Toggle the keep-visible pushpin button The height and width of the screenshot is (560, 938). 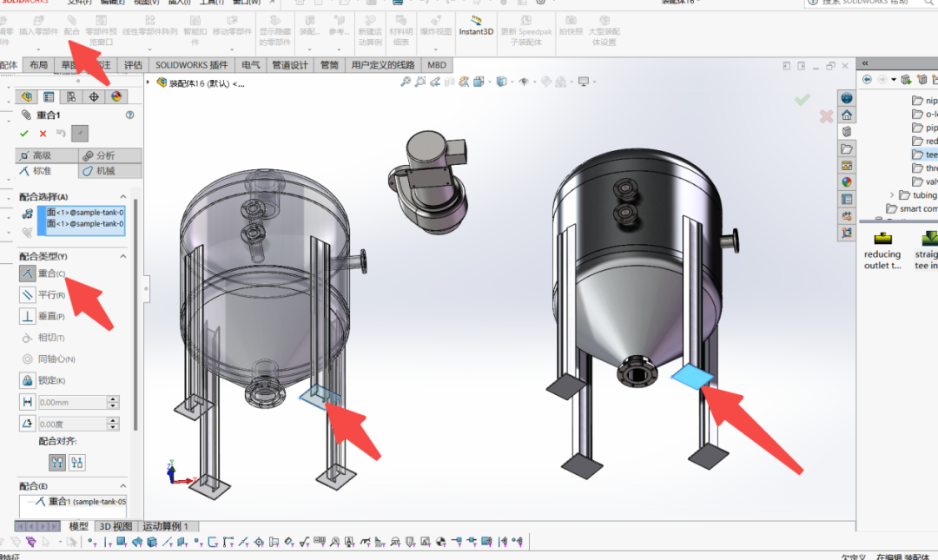[x=80, y=134]
